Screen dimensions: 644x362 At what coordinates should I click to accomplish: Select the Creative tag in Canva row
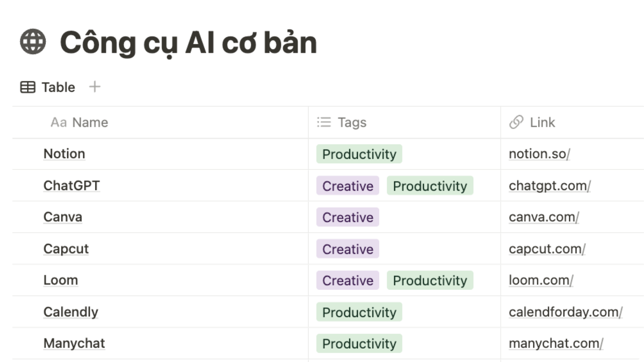tap(348, 217)
